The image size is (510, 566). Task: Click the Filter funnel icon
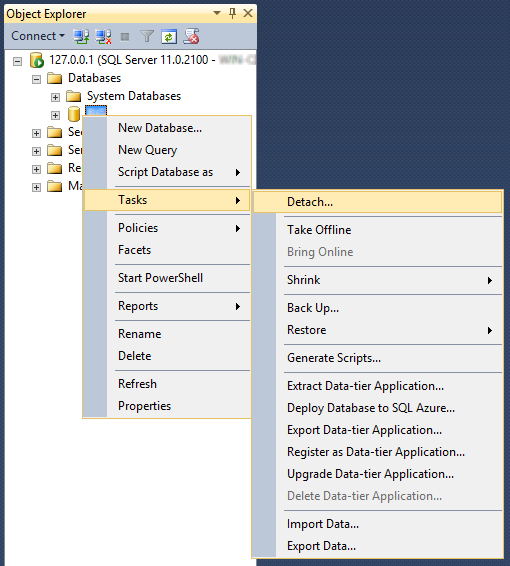tap(147, 36)
